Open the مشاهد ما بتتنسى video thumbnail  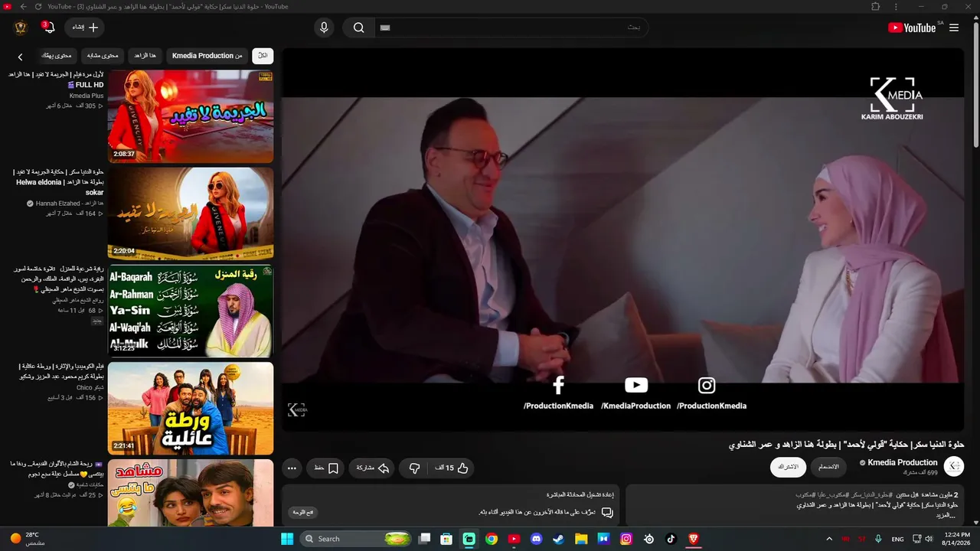click(191, 493)
